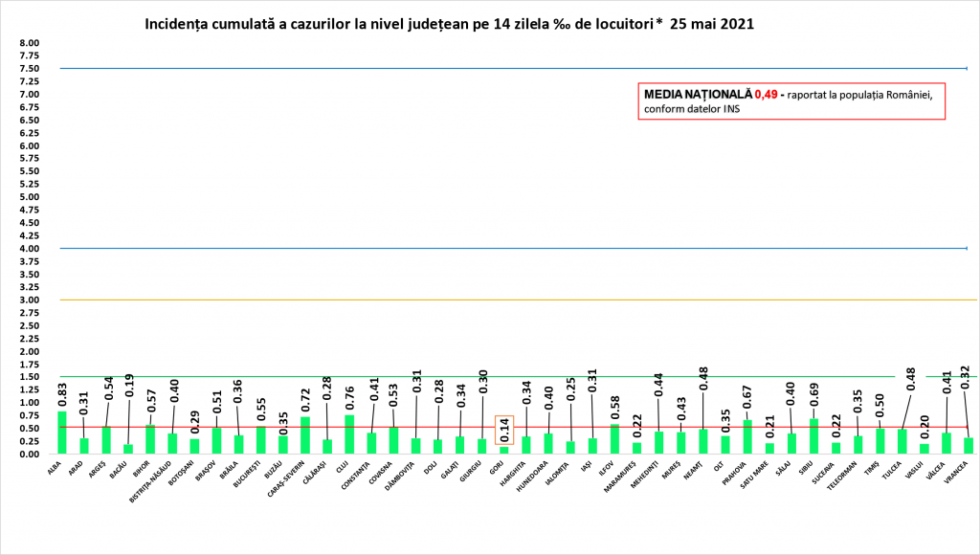The width and height of the screenshot is (980, 555).
Task: Select the 0.58 value above ILFOV
Action: click(x=615, y=409)
